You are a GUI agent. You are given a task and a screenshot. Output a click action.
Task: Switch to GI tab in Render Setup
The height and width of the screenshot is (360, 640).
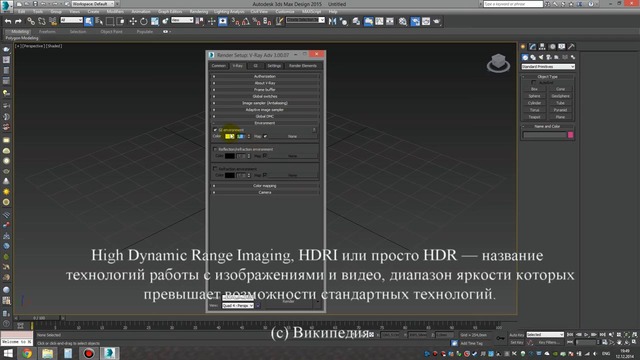pyautogui.click(x=256, y=66)
